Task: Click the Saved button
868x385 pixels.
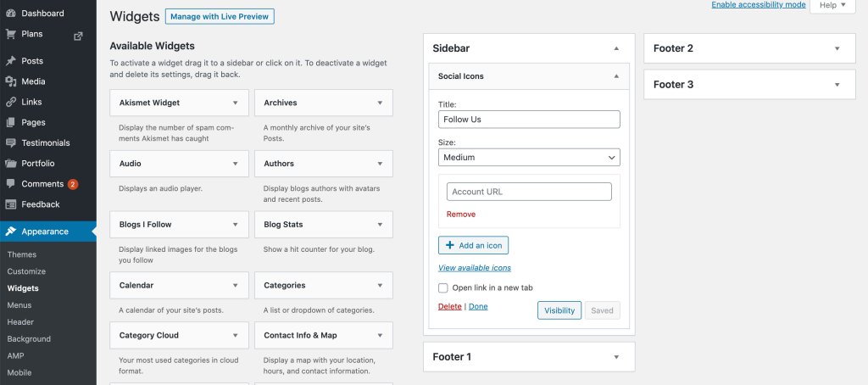Action: pos(603,310)
